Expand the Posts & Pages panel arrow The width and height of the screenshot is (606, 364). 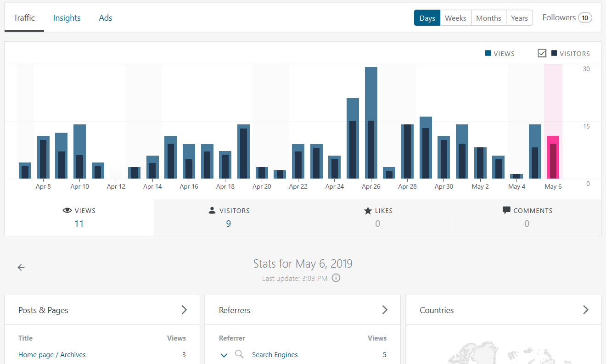184,310
